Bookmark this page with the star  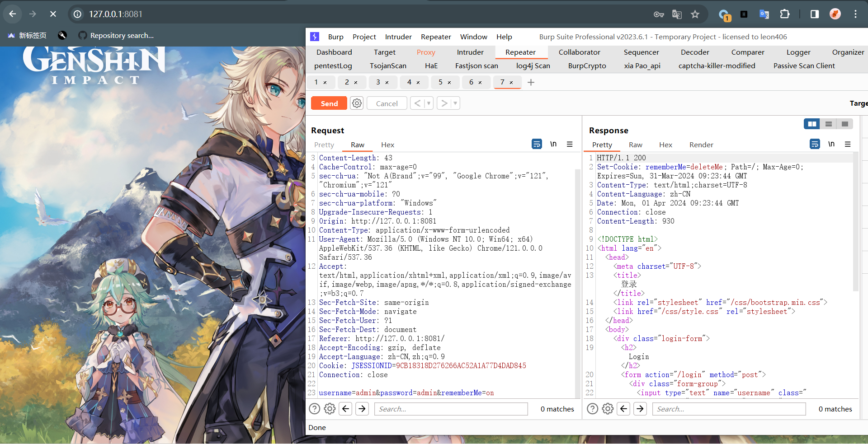point(695,14)
